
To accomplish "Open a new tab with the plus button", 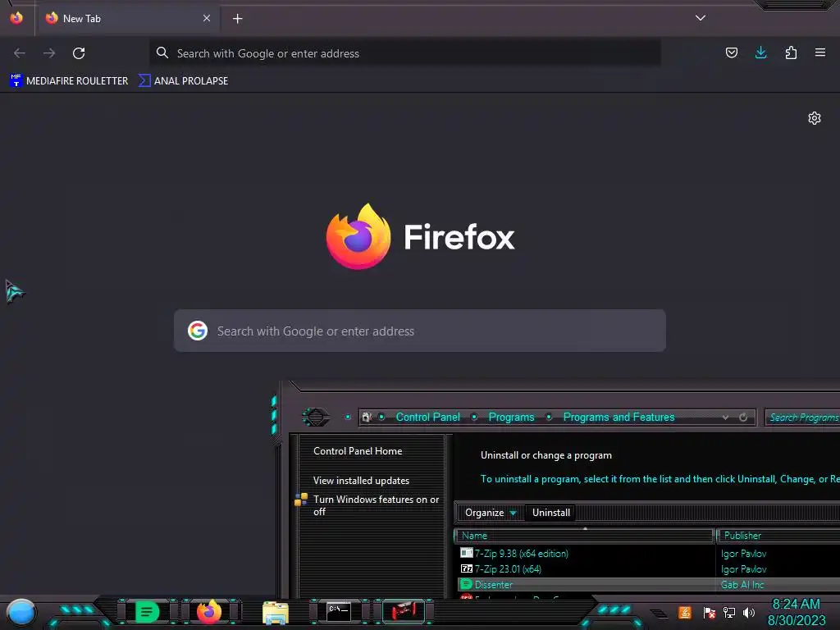I will click(x=237, y=19).
